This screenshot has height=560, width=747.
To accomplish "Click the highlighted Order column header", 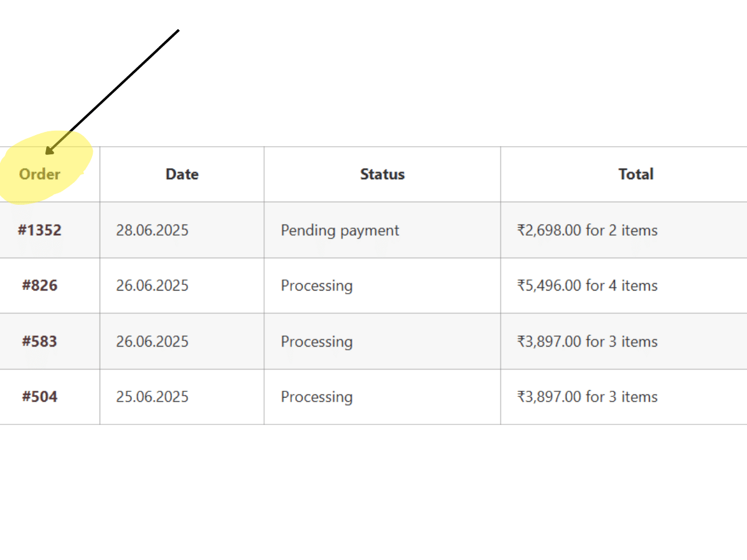I will (x=40, y=174).
